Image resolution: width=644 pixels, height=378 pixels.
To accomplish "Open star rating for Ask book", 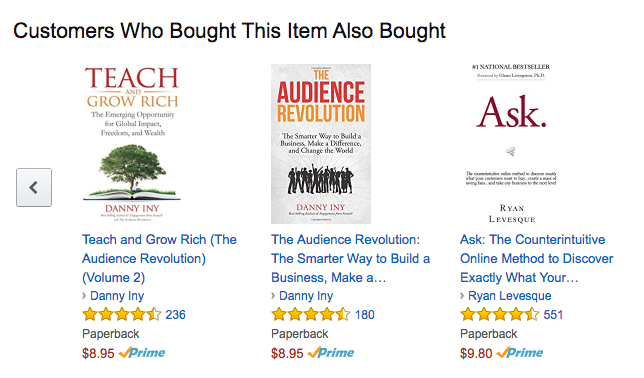I will coord(499,315).
